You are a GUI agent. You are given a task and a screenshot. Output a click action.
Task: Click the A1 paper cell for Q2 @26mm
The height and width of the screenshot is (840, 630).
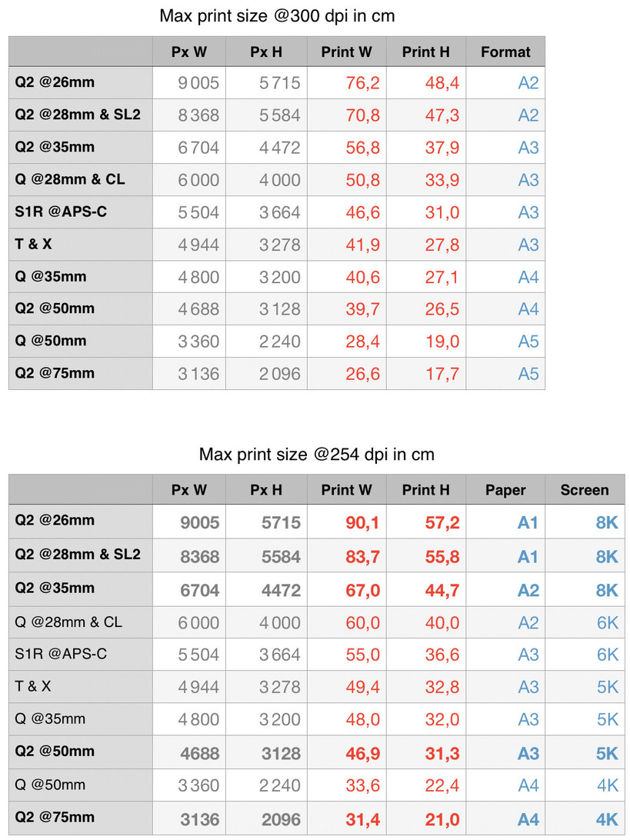pos(528,523)
